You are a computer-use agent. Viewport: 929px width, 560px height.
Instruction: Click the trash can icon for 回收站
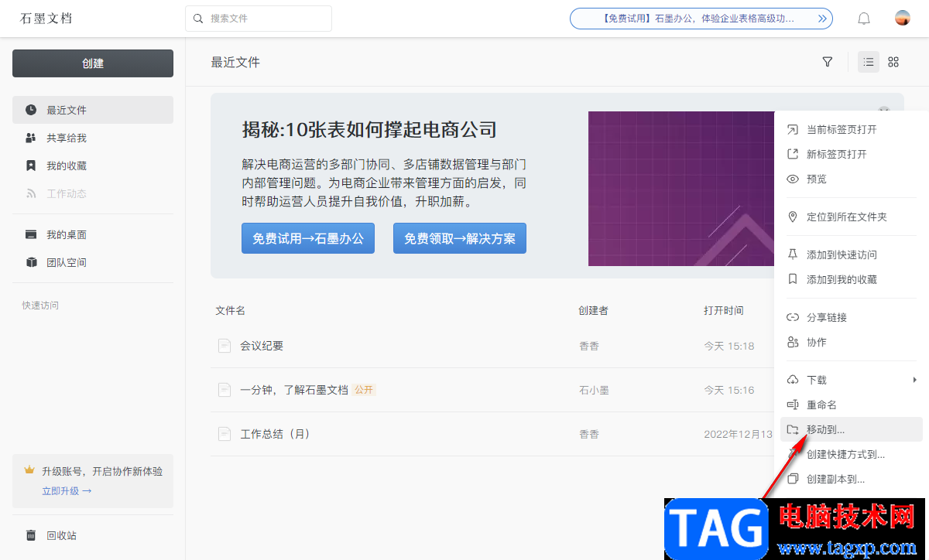[x=31, y=535]
